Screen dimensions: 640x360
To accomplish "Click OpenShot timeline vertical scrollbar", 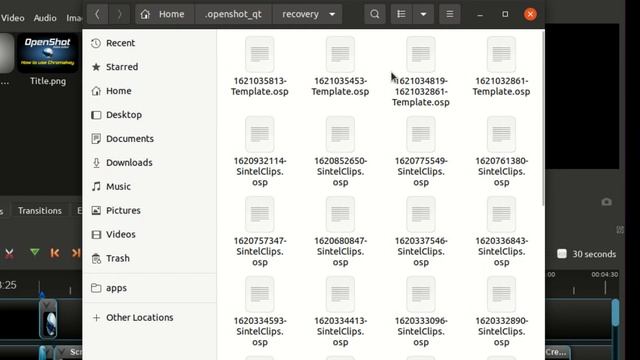I will click(616, 313).
